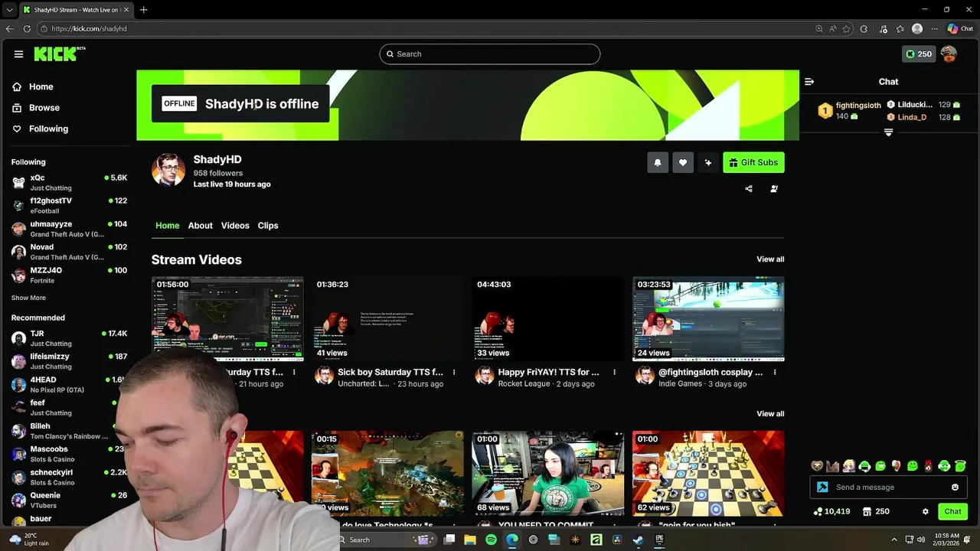Open options for fightingsloth cosplay video
Screen dimensions: 980x551
[x=775, y=372]
